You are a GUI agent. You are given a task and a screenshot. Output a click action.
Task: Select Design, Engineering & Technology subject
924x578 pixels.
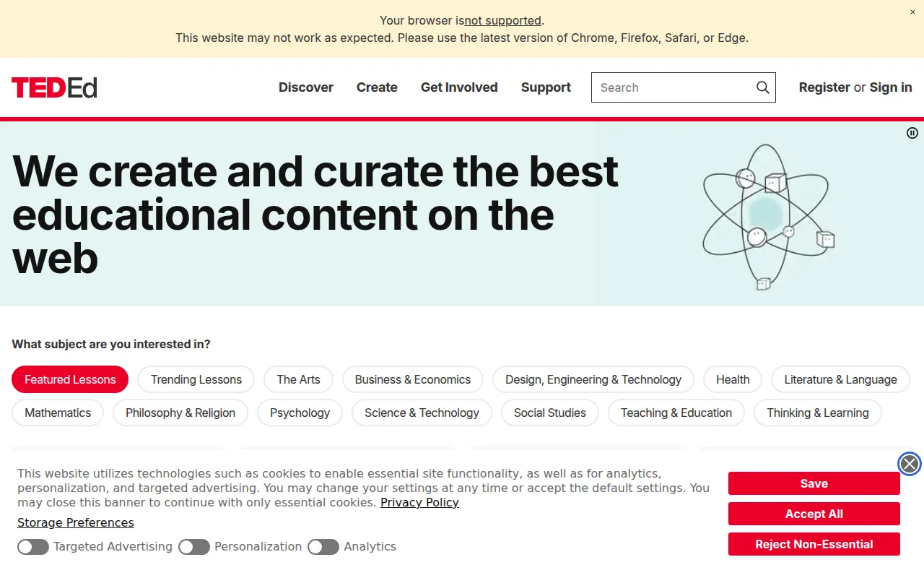coord(593,379)
